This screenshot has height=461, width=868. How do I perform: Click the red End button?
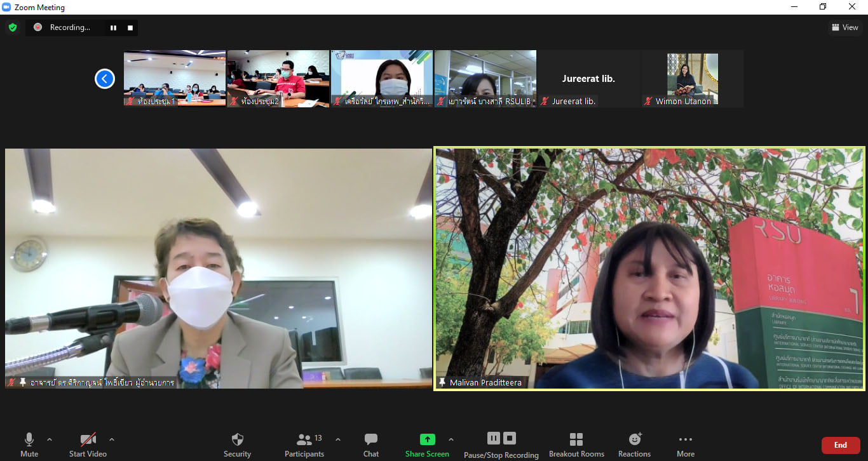841,445
